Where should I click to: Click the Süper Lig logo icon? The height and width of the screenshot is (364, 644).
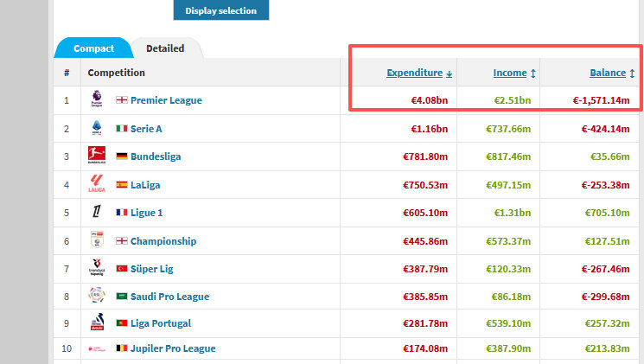click(97, 267)
